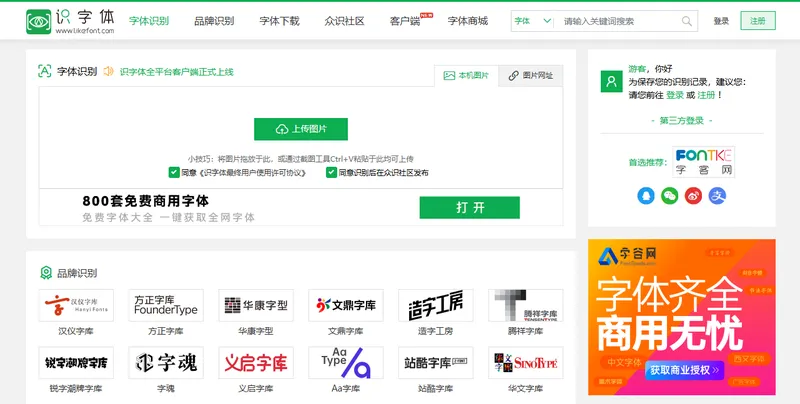Switch to the 图片网址 tab
800x404 pixels.
[x=530, y=75]
